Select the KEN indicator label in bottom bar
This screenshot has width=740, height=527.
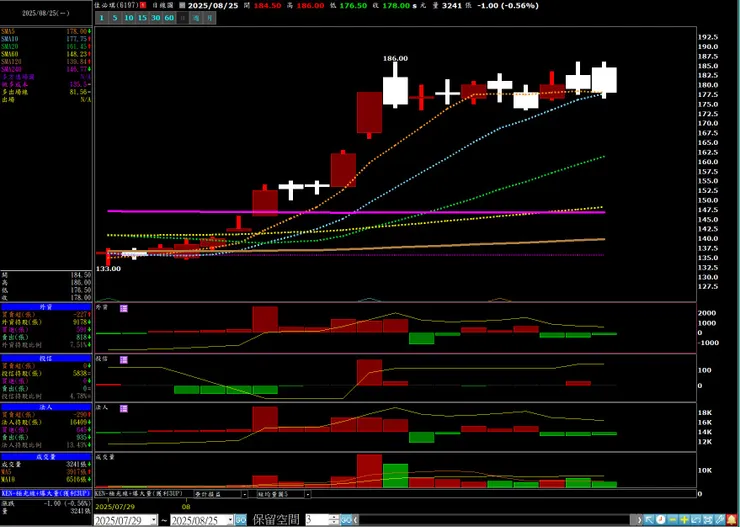pyautogui.click(x=139, y=494)
